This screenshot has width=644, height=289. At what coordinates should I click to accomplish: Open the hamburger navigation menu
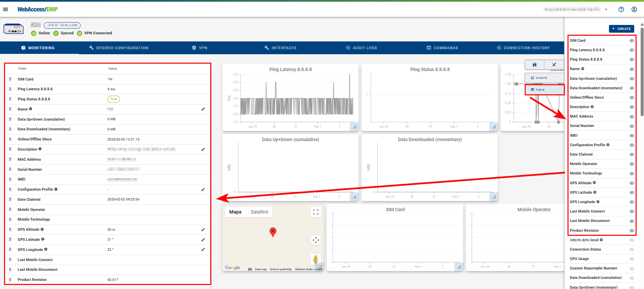(5, 9)
